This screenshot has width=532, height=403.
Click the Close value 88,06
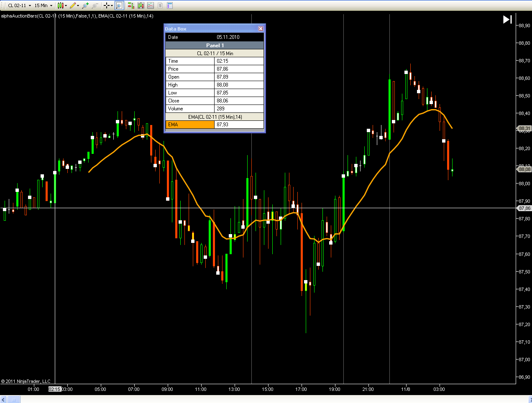(239, 101)
